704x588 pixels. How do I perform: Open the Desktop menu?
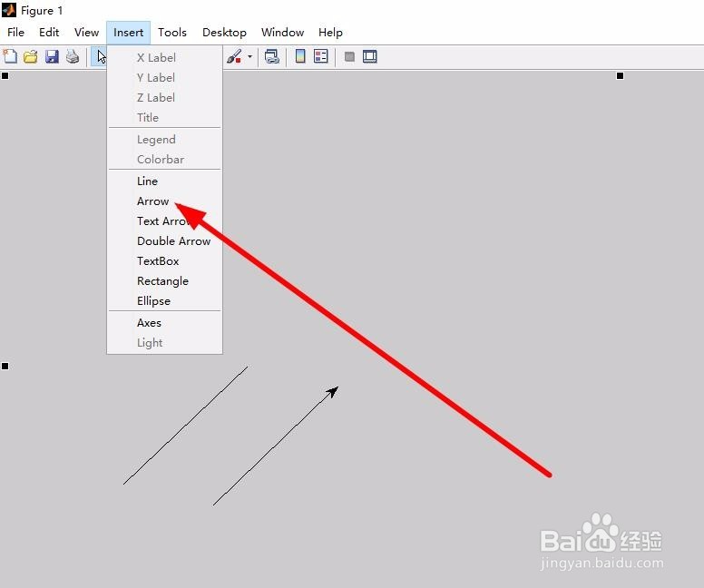pos(224,33)
